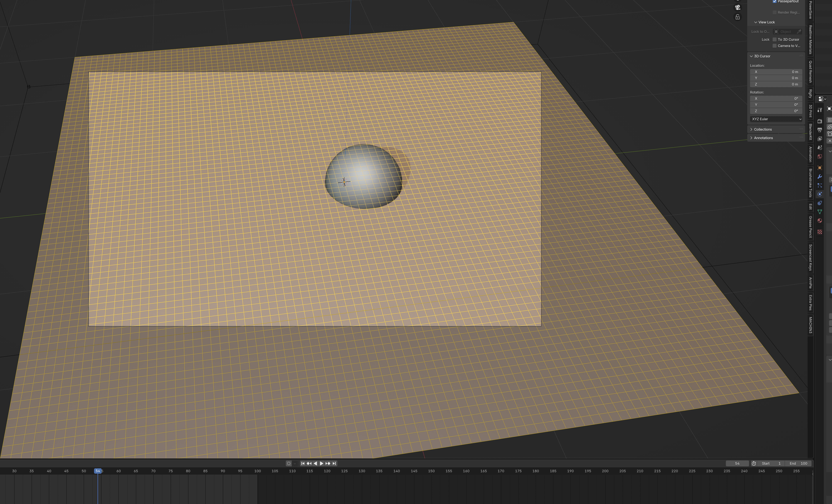Toggle use preview range clock icon
832x504 pixels.
(754, 463)
